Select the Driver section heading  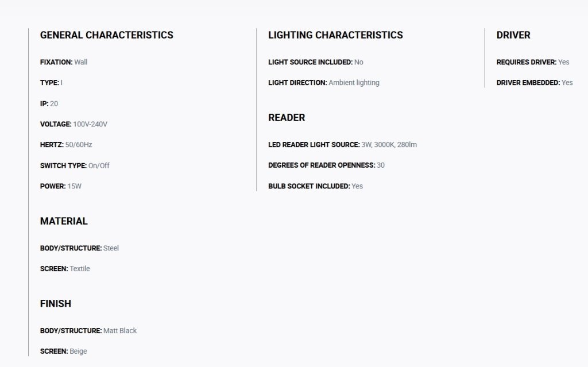[x=513, y=35]
